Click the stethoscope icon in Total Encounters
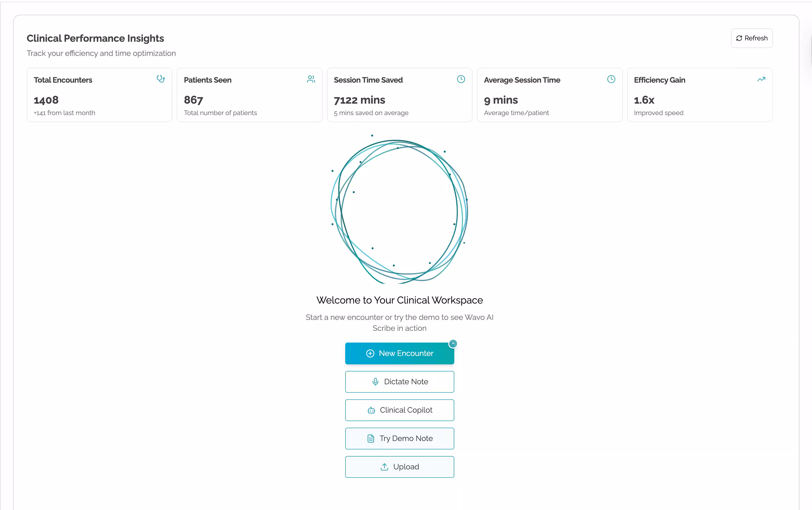Screen dimensions: 812x510 pyautogui.click(x=161, y=79)
